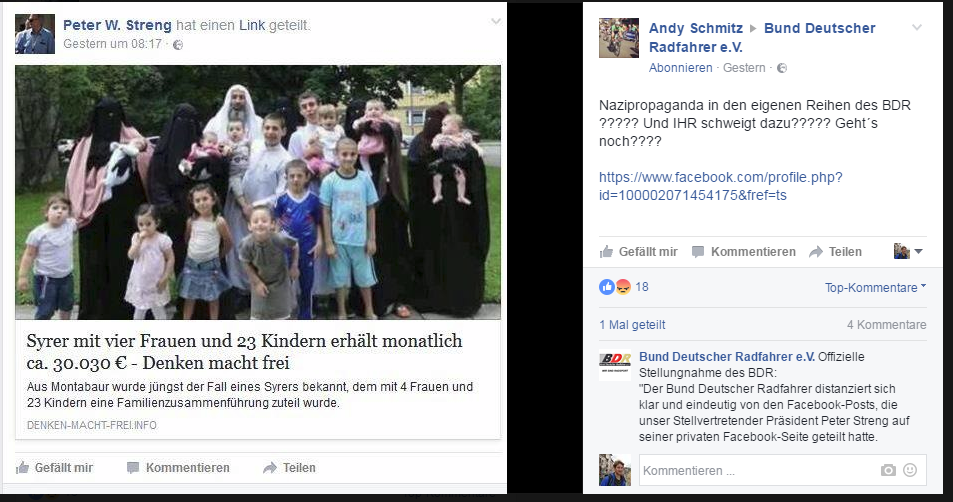The image size is (953, 502).
Task: Expand the Top-Kommentare sorting dropdown
Action: (875, 287)
